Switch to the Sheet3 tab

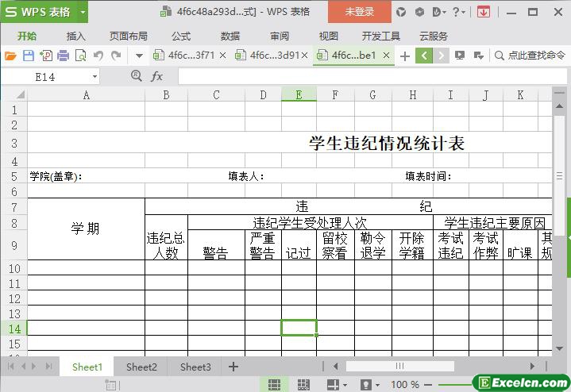195,367
